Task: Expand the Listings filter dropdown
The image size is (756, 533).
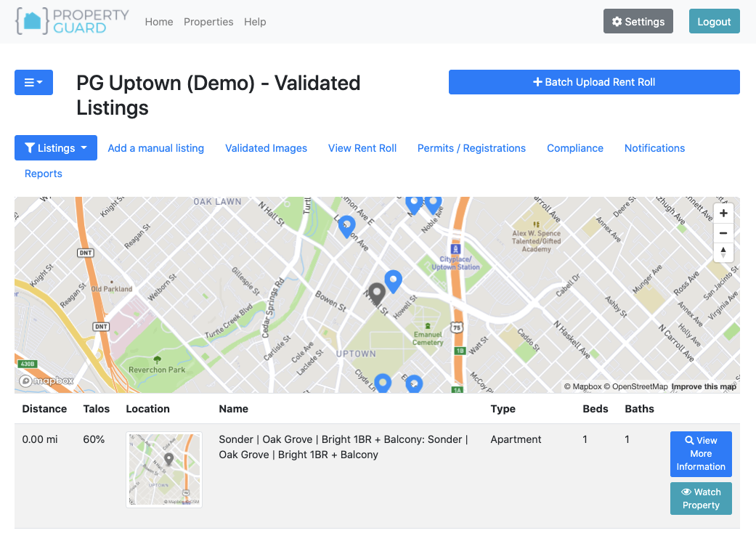Action: pos(56,147)
